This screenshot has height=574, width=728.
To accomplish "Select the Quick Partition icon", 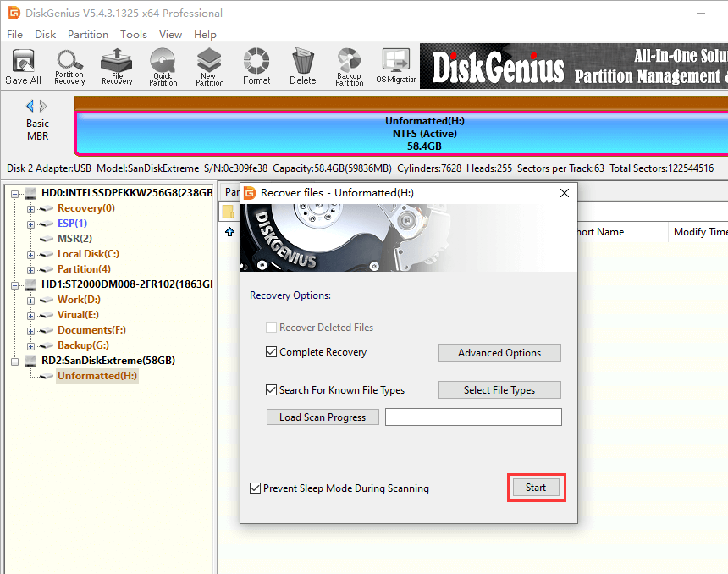I will [163, 66].
